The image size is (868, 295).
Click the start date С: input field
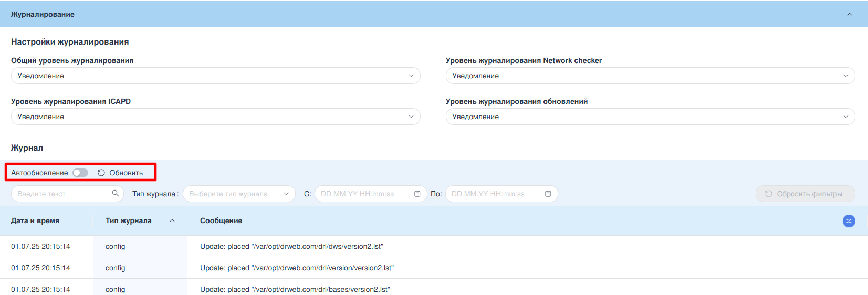point(365,194)
